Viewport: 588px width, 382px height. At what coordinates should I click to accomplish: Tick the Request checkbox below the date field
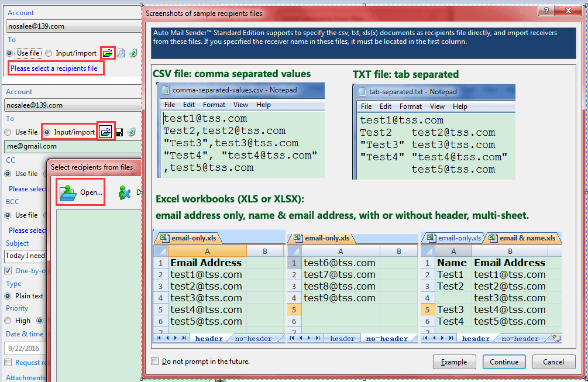coord(8,363)
